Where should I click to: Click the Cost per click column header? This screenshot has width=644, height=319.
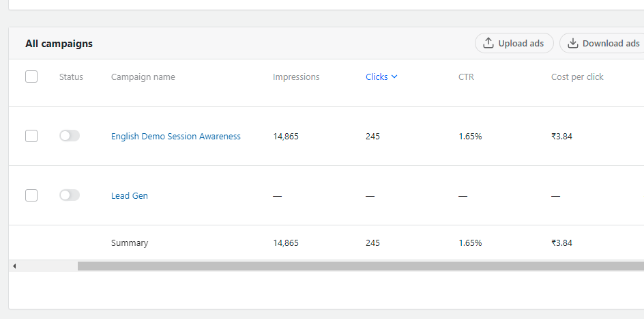coord(577,77)
